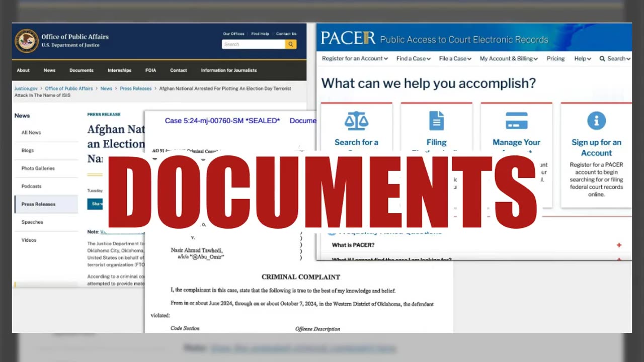644x362 pixels.
Task: Click the Code Section column label
Action: (185, 328)
